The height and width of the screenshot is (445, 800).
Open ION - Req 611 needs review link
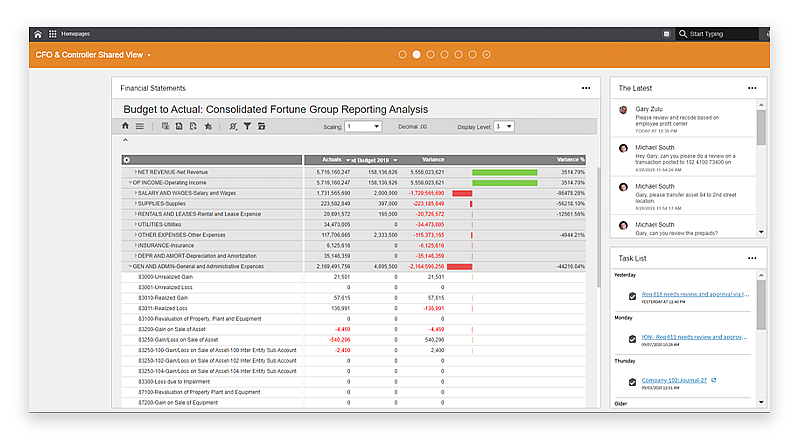click(694, 337)
